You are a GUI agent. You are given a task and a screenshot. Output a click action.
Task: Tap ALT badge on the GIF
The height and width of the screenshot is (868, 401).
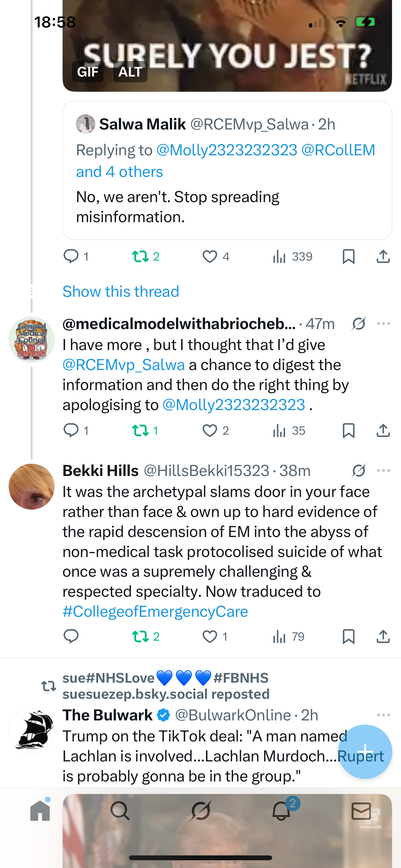(x=130, y=72)
